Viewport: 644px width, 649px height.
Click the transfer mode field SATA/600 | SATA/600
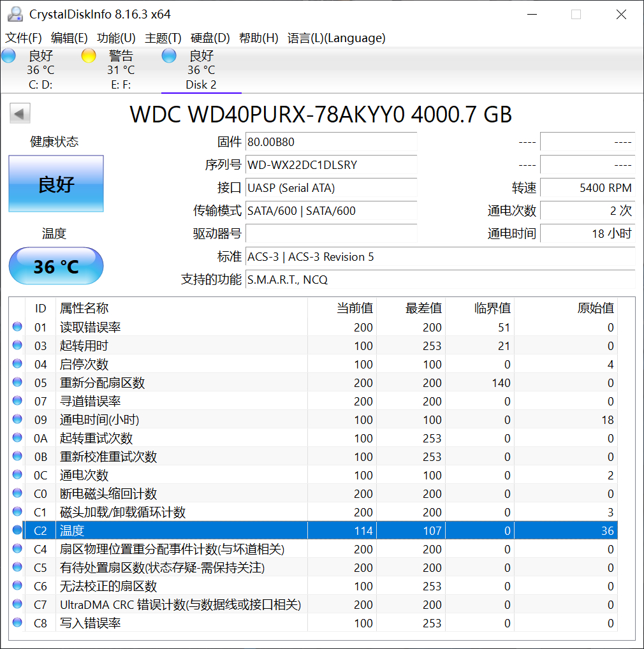[x=331, y=210]
